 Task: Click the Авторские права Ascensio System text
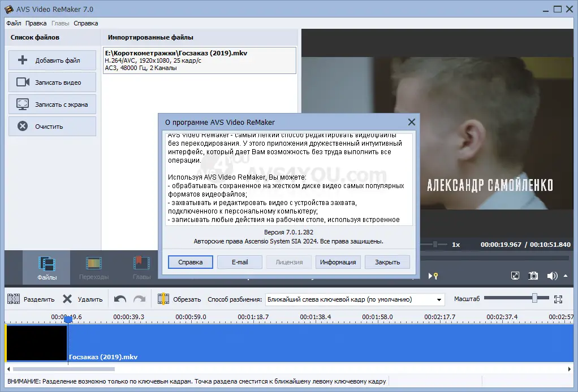(x=288, y=241)
